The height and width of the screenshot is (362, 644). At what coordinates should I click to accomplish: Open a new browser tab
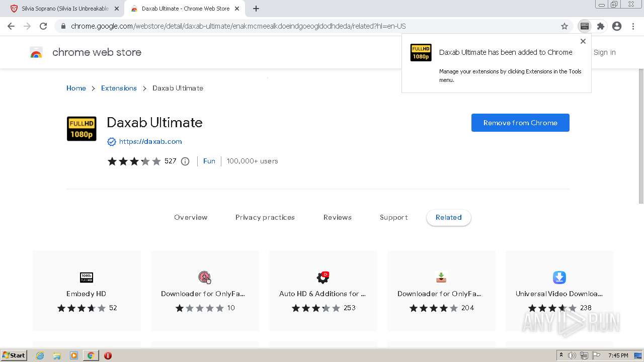click(256, 9)
